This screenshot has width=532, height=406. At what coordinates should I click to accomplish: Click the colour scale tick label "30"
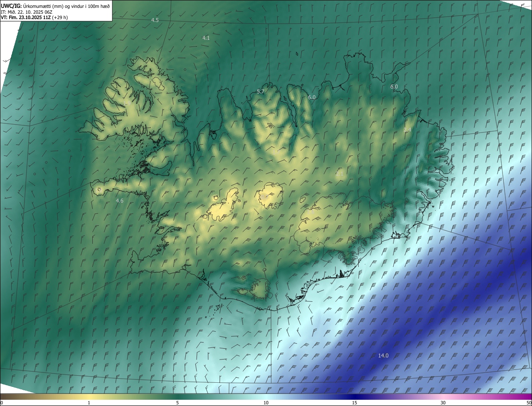coord(443,403)
